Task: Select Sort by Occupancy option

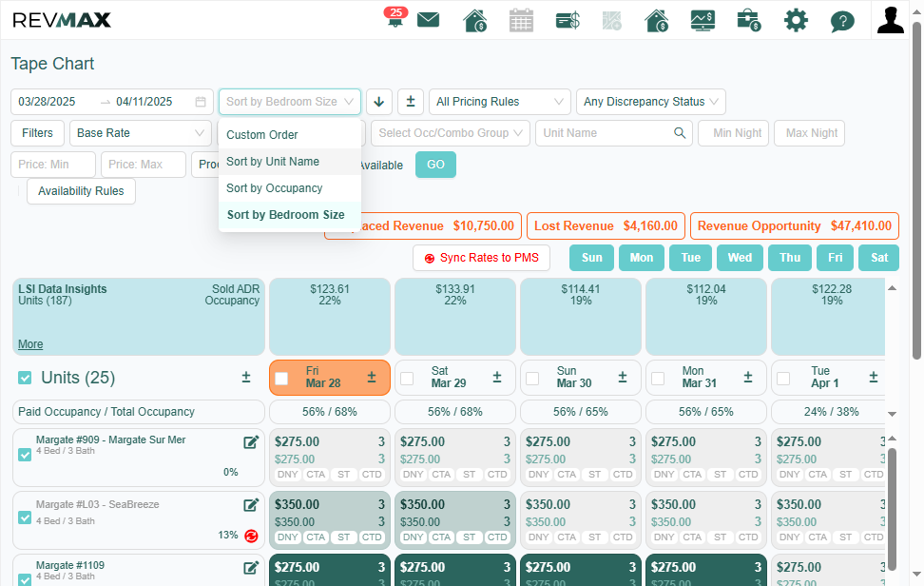Action: pyautogui.click(x=289, y=188)
